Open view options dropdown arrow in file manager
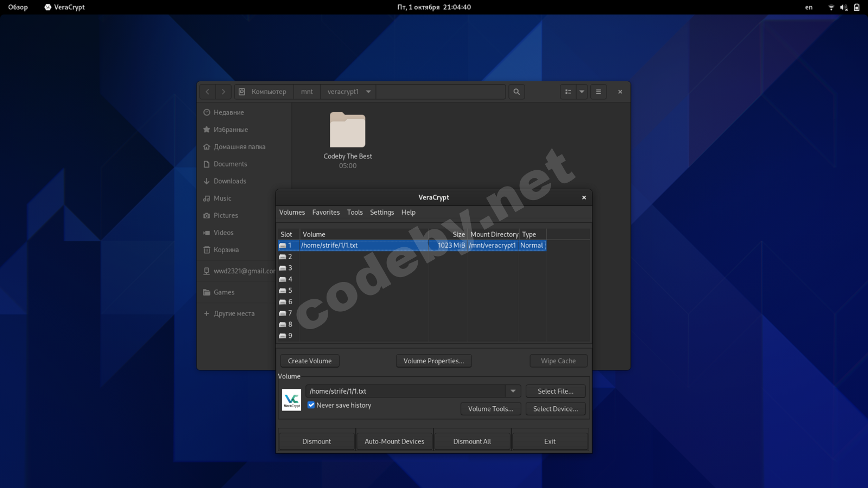The width and height of the screenshot is (868, 488). click(x=582, y=92)
